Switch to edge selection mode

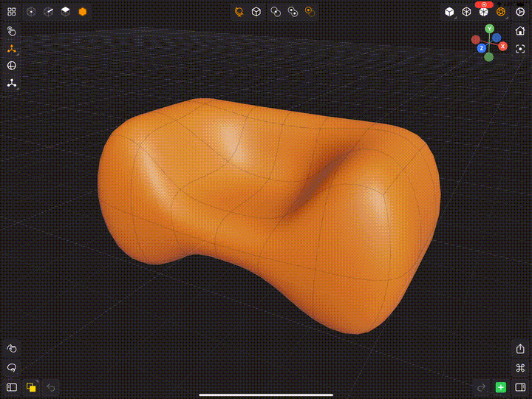click(49, 12)
